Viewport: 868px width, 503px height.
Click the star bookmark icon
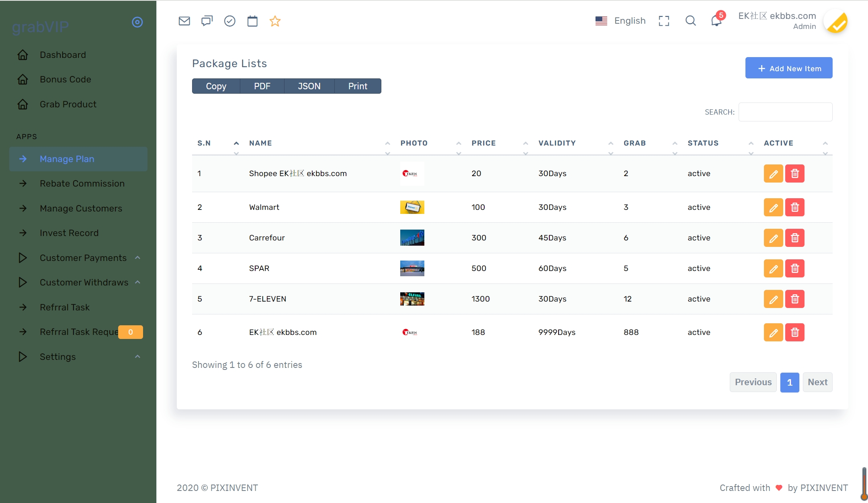[275, 21]
